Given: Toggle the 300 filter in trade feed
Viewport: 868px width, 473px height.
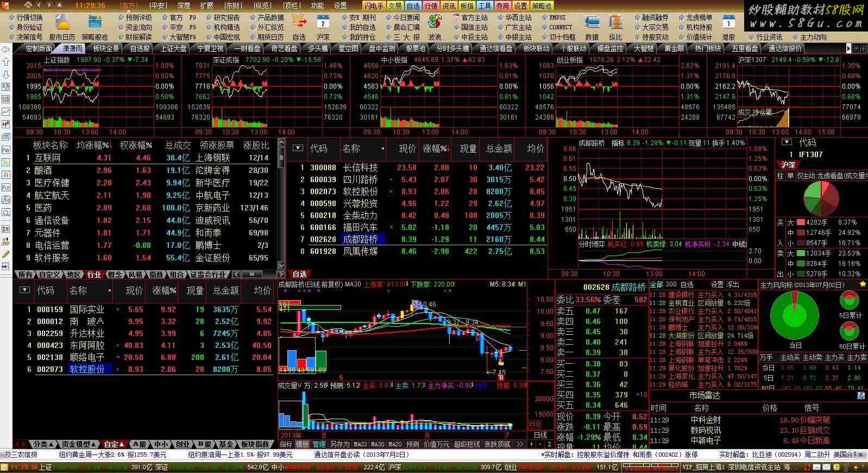Looking at the screenshot, I should coord(671,284).
